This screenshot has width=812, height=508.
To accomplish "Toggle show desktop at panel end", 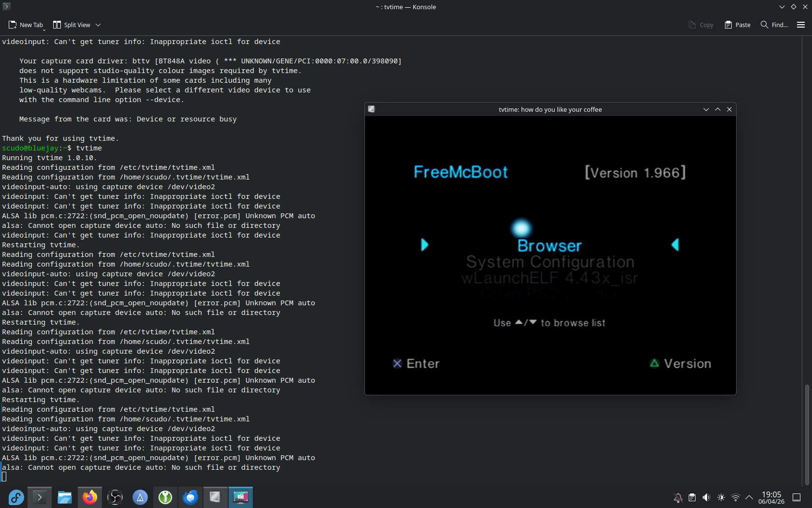I will pyautogui.click(x=797, y=497).
